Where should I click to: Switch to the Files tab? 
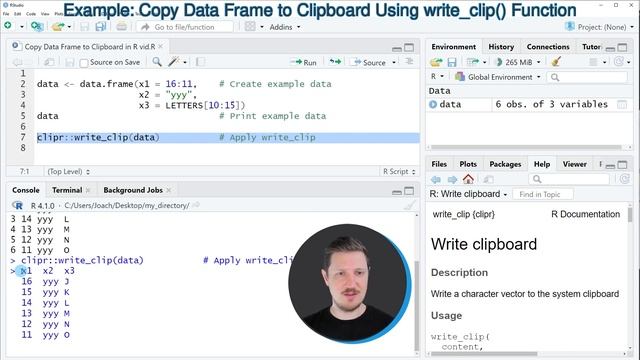click(439, 164)
